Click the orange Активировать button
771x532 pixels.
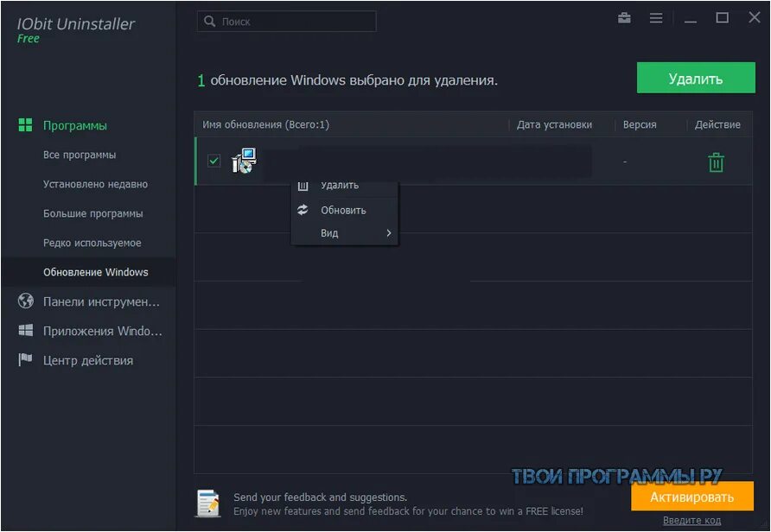coord(691,497)
